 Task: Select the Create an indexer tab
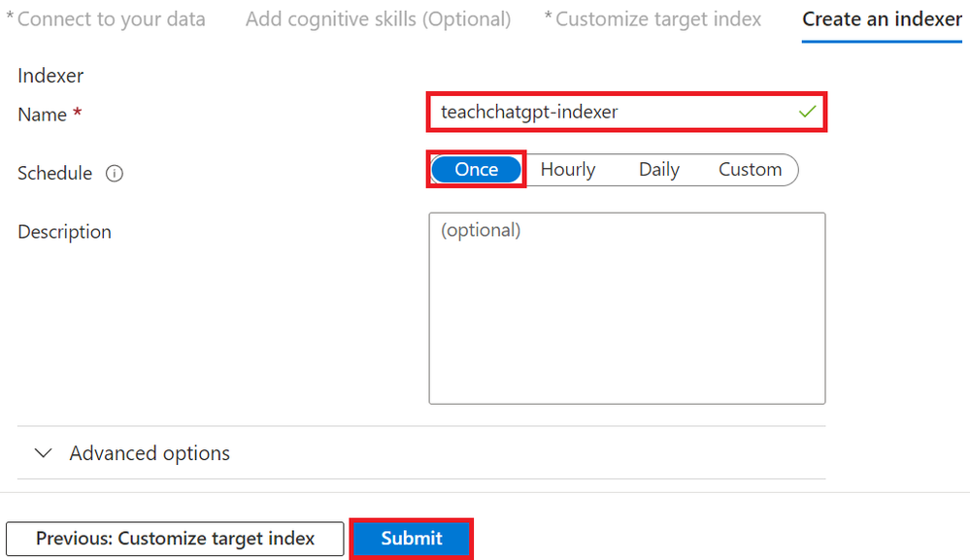point(883,19)
